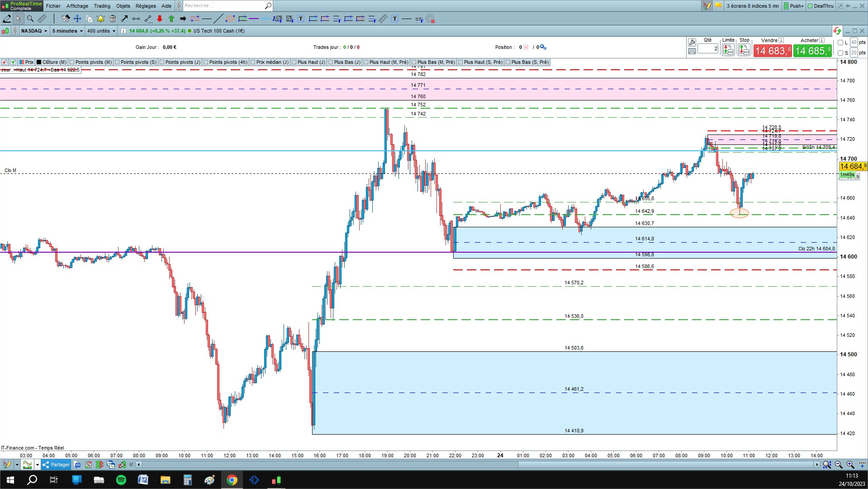Viewport: 868px width, 489px height.
Task: Select the red down arrow tool
Action: tap(160, 19)
